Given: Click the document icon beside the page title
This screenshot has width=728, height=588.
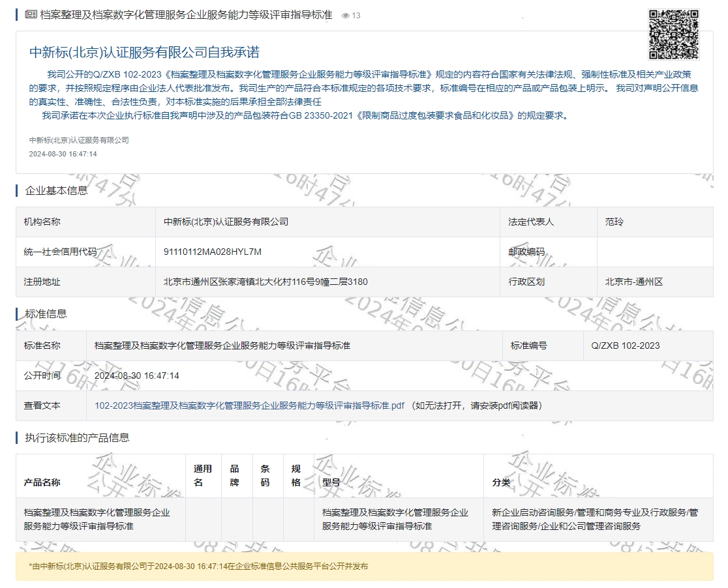Looking at the screenshot, I should (x=31, y=15).
